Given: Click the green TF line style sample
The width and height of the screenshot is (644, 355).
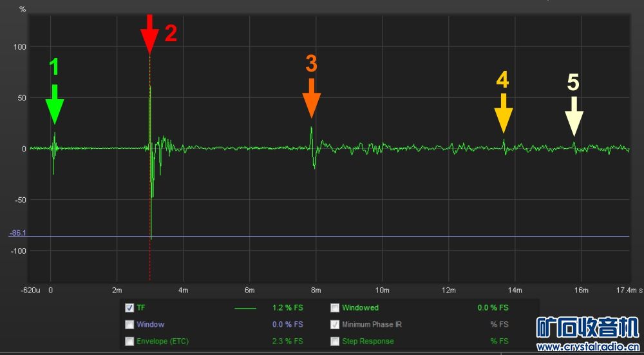Looking at the screenshot, I should 245,308.
